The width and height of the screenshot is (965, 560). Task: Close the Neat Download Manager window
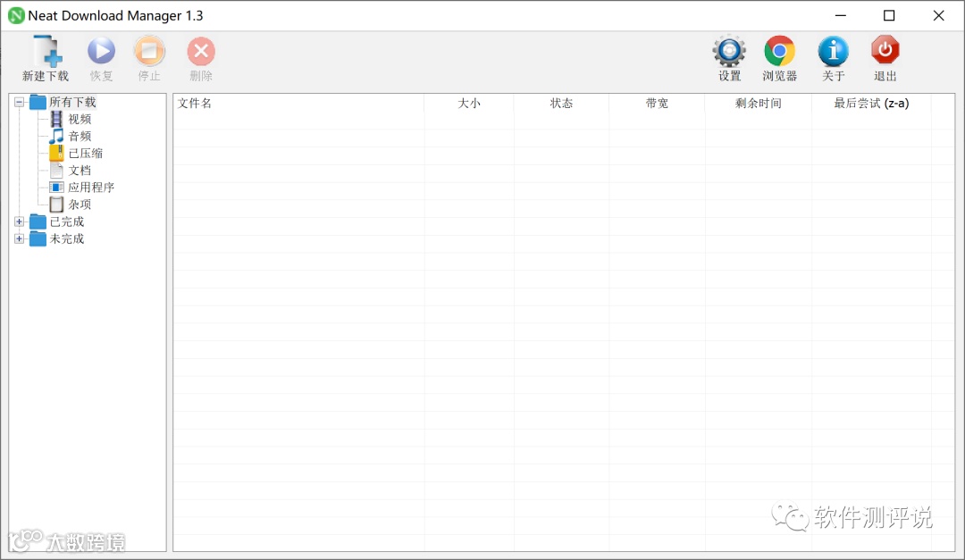pos(938,15)
